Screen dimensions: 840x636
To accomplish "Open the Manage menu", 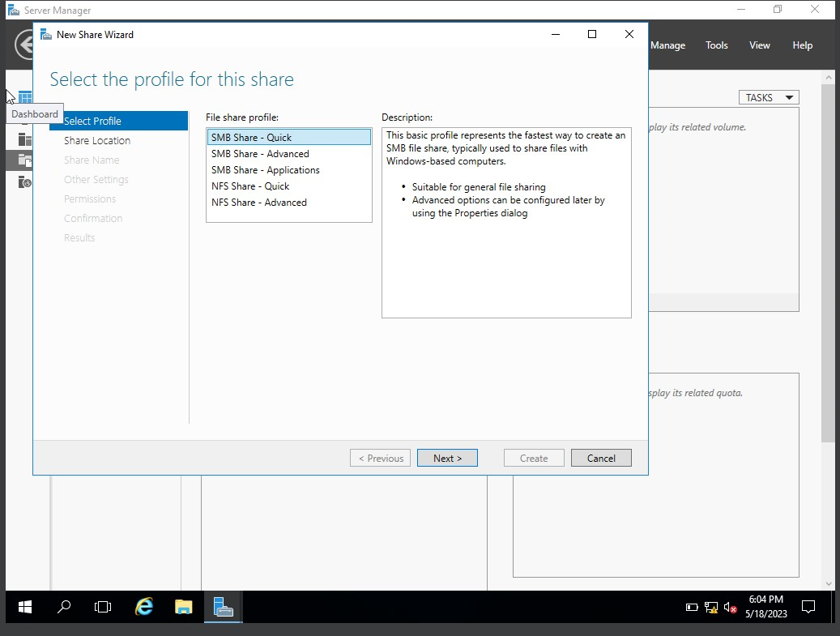I will [667, 45].
